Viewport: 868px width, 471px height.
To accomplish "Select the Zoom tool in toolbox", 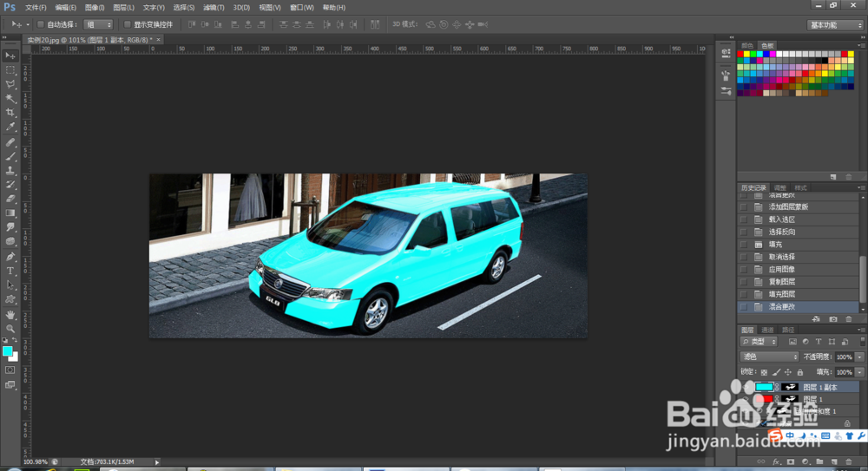I will click(11, 328).
